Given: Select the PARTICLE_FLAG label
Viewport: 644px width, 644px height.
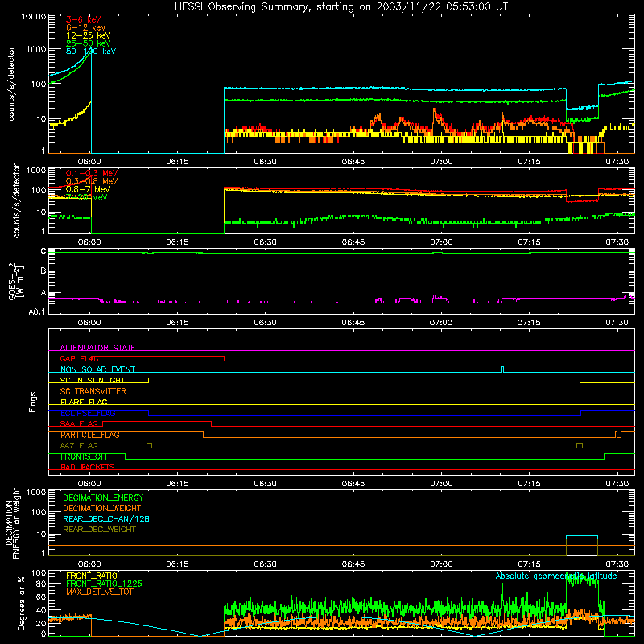Looking at the screenshot, I should [90, 435].
